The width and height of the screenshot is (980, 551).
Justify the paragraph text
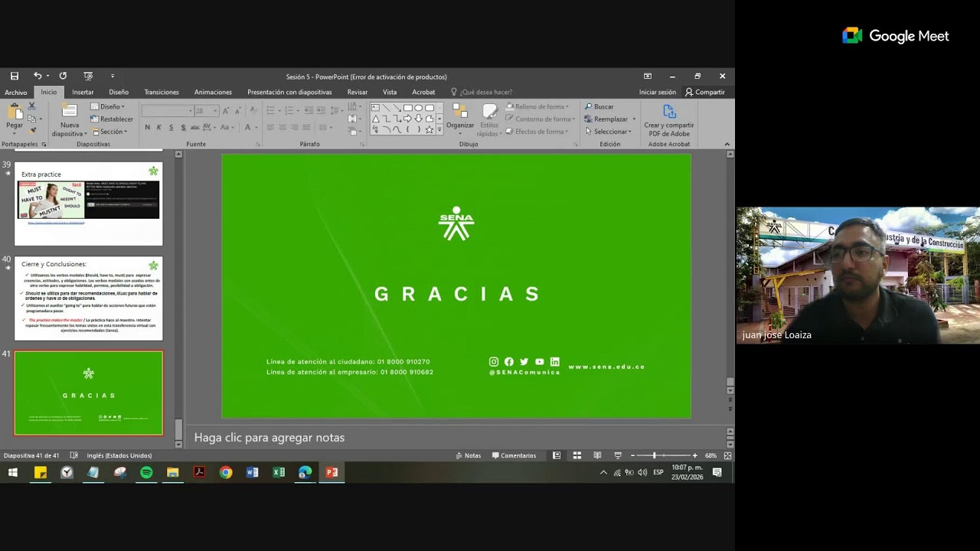pos(306,127)
